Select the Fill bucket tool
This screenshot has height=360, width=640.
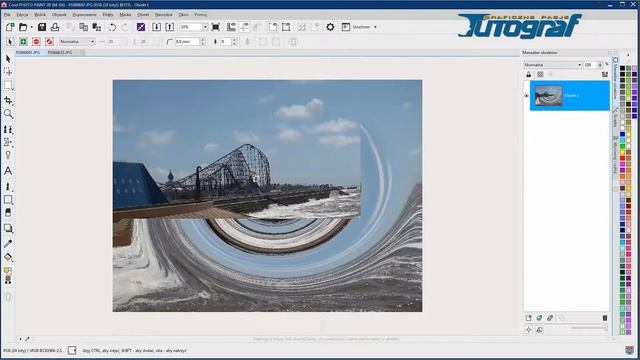(x=8, y=257)
